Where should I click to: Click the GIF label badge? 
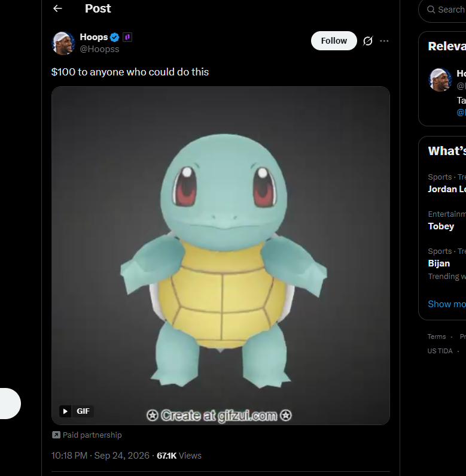click(x=83, y=411)
